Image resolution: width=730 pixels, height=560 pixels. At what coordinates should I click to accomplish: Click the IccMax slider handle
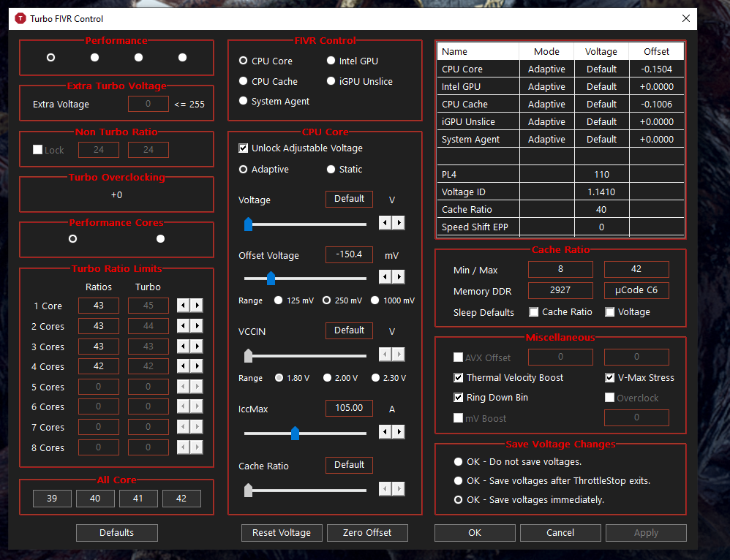295,434
